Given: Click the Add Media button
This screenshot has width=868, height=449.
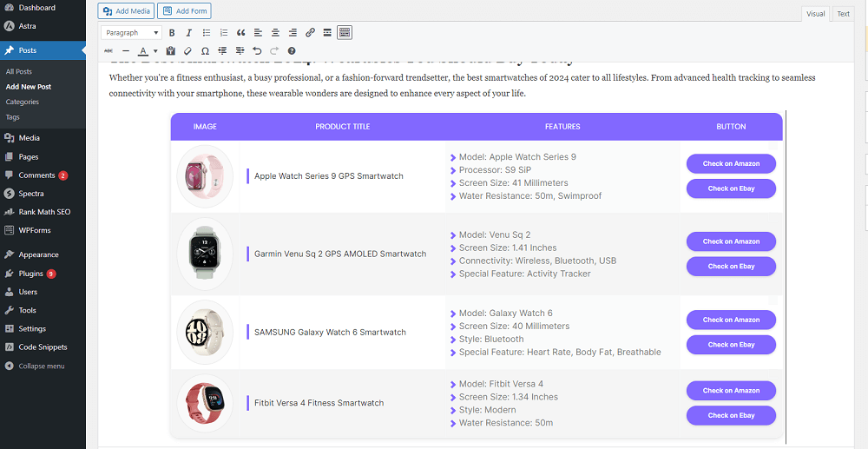Looking at the screenshot, I should 126,11.
